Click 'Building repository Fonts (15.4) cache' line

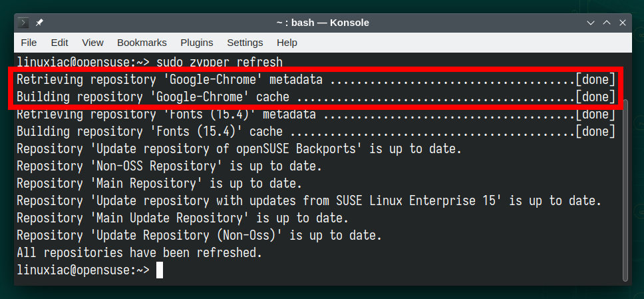coord(316,132)
